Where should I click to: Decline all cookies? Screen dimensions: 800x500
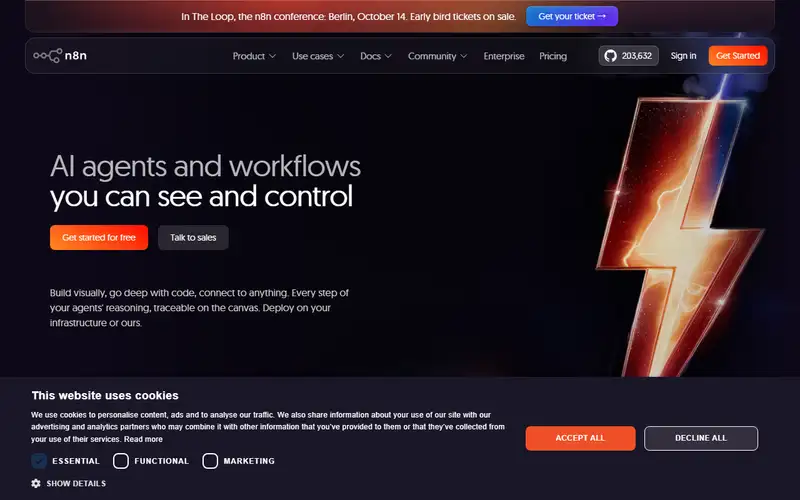click(701, 438)
